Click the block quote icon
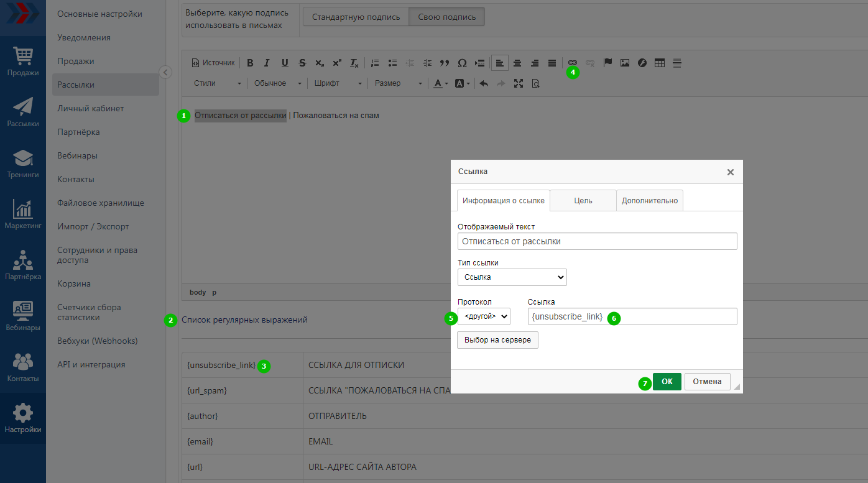Image resolution: width=868 pixels, height=483 pixels. [x=445, y=63]
